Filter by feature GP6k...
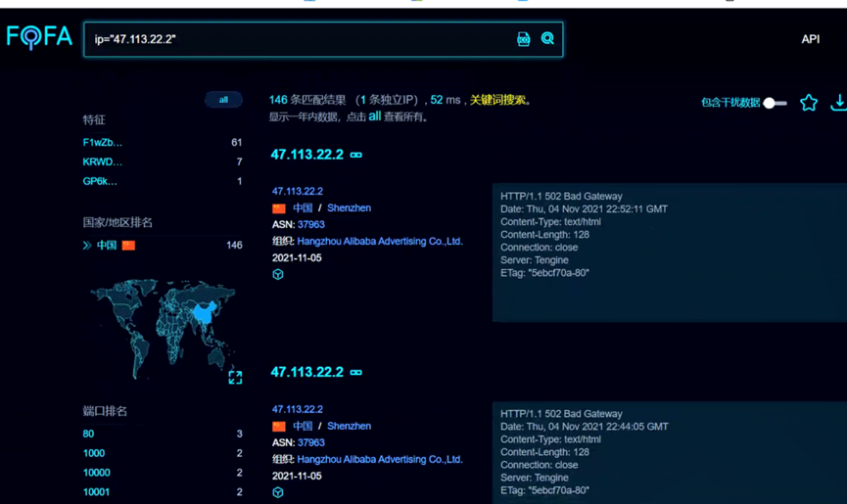Viewport: 847px width, 504px height. (x=100, y=181)
